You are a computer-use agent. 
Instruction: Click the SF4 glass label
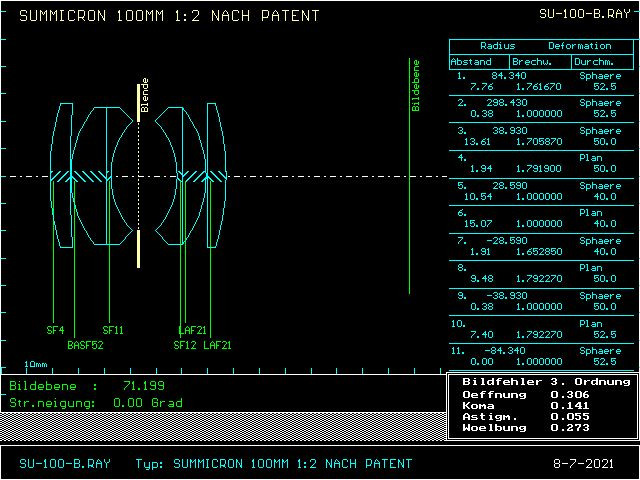coord(56,329)
